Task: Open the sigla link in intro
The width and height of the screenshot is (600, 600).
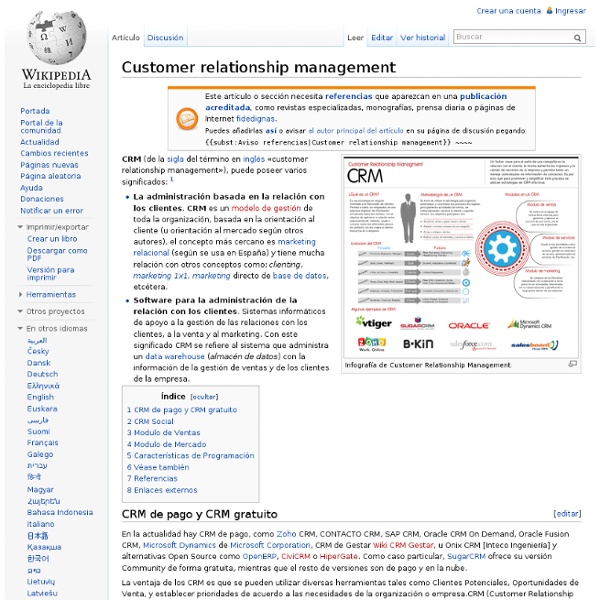Action: [175, 159]
